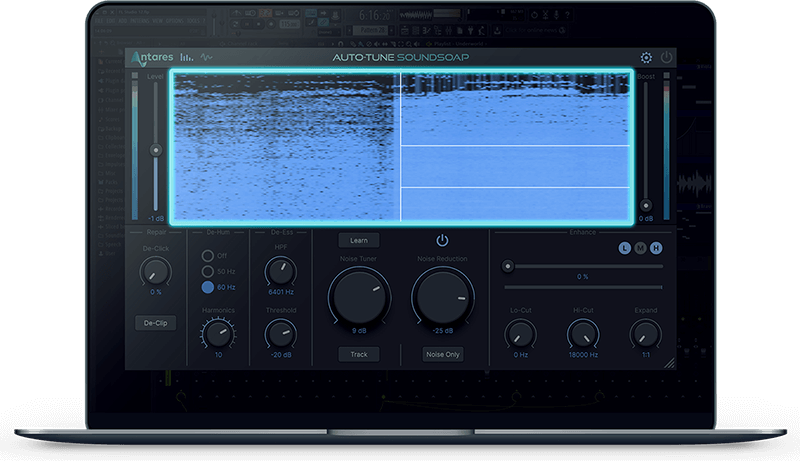The image size is (800, 461).
Task: Click the 1:1 Expand value
Action: point(646,355)
